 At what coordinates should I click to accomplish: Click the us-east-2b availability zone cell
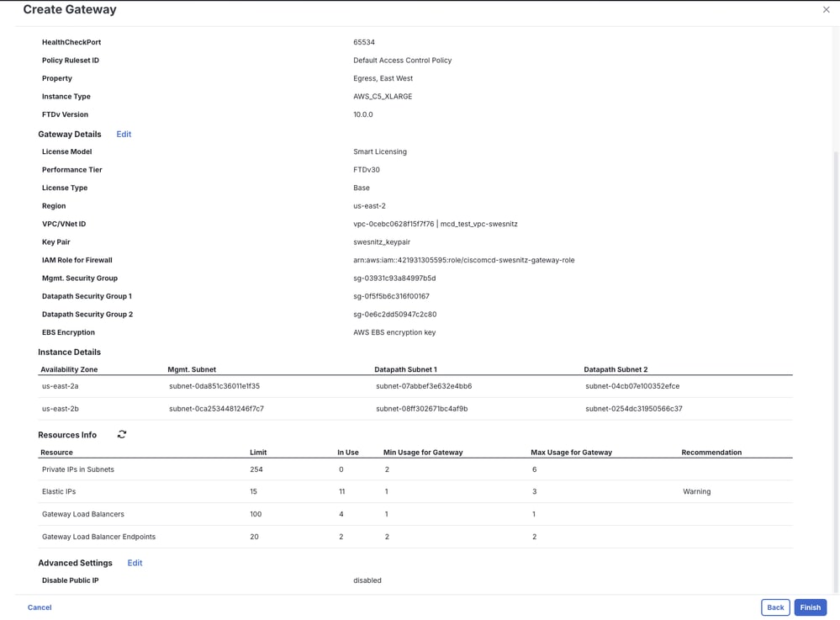[x=61, y=409]
